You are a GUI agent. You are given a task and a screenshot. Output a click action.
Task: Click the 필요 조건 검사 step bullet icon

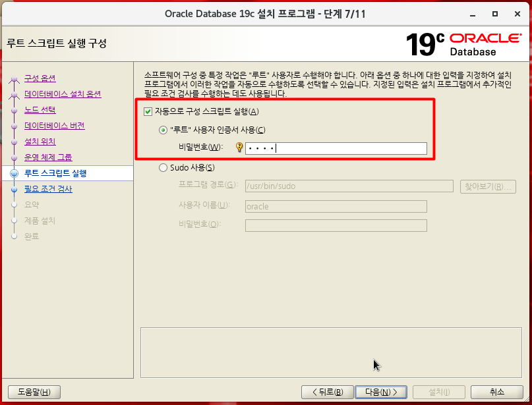click(15, 190)
